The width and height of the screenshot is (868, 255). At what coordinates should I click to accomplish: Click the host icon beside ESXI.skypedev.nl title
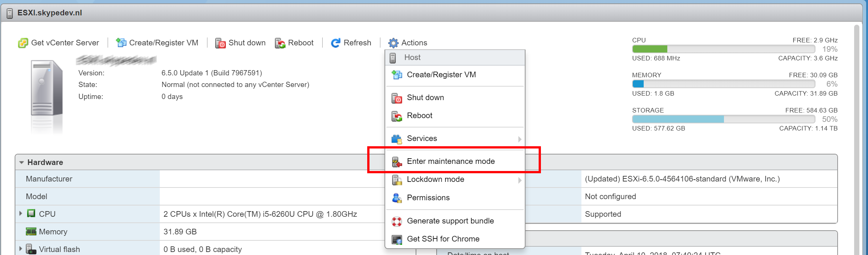click(10, 13)
